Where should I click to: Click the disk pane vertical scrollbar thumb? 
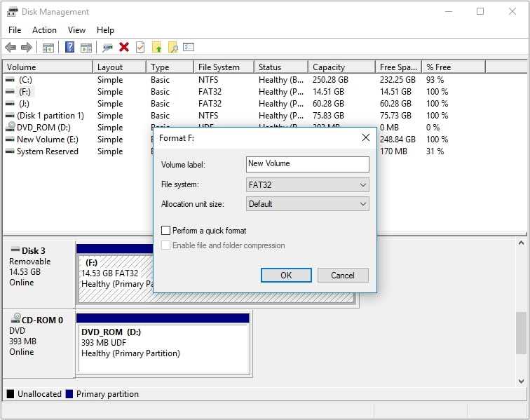[x=521, y=333]
